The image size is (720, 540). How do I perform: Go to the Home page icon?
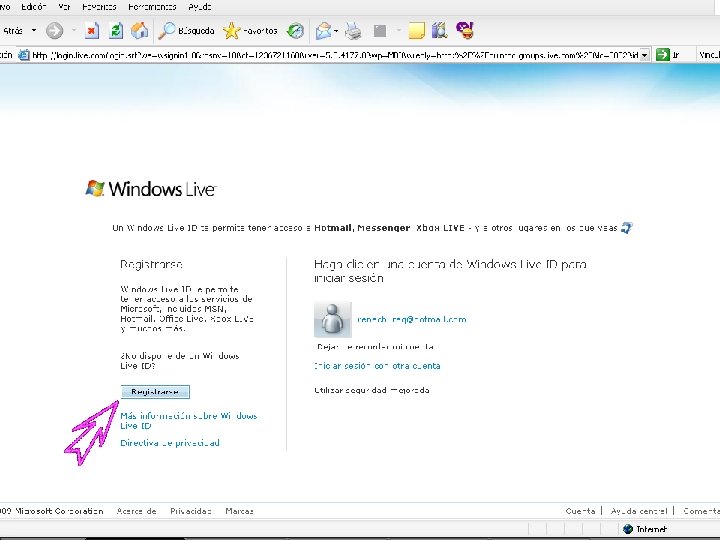tap(140, 31)
